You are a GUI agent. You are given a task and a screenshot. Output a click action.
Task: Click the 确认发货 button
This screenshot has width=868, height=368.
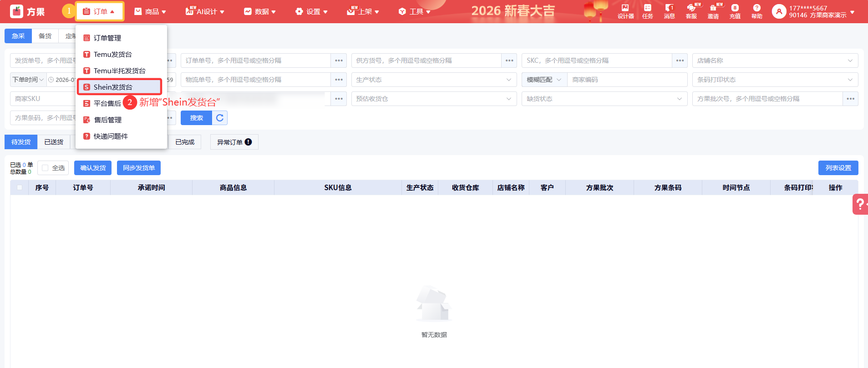point(93,168)
